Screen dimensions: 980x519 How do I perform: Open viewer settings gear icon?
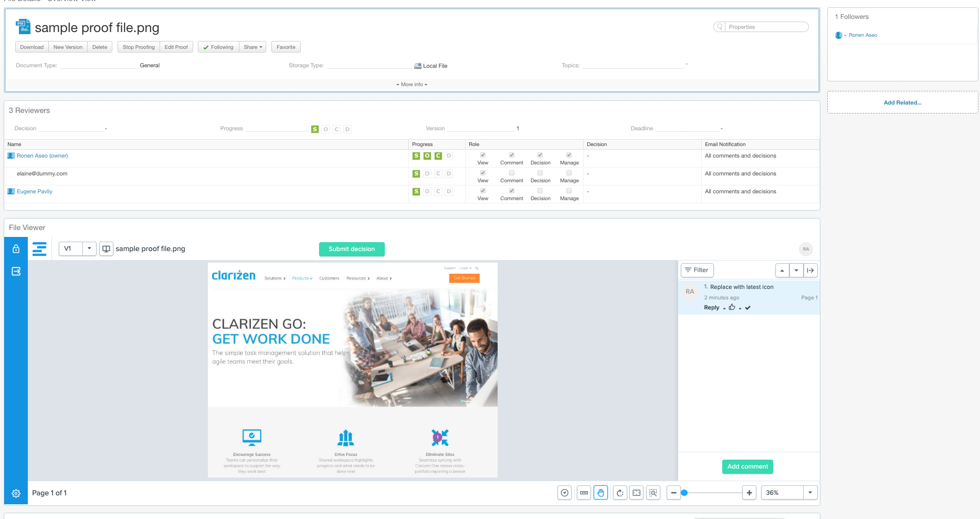(16, 493)
